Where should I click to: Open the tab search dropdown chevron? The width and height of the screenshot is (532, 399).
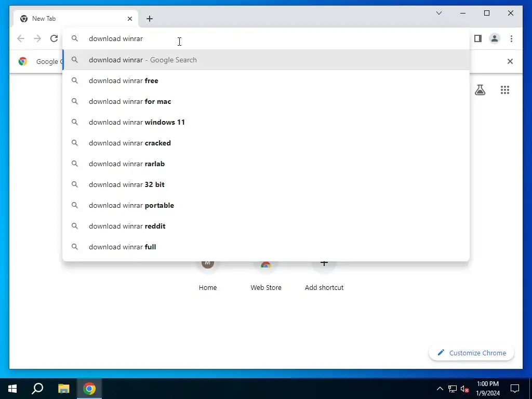point(438,13)
